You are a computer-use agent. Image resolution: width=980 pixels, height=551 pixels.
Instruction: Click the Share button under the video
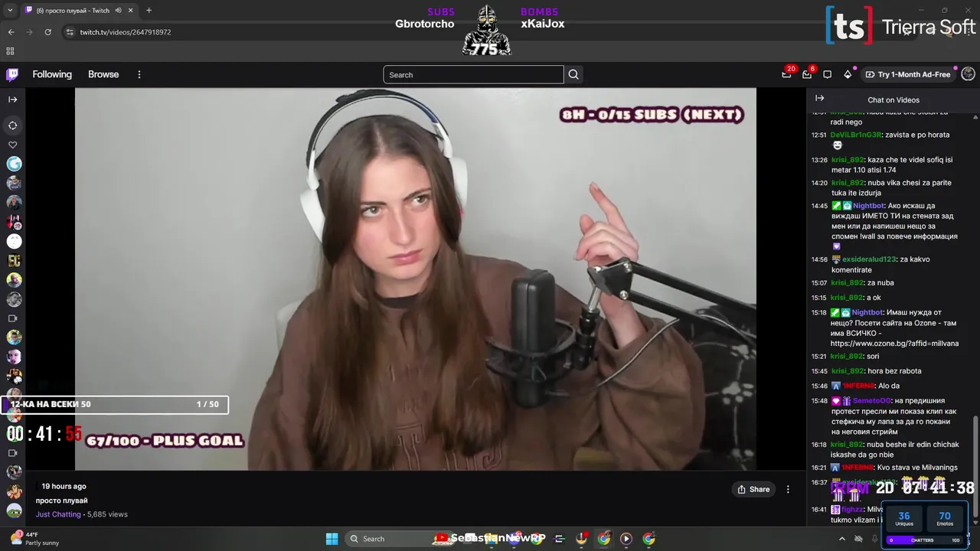753,490
